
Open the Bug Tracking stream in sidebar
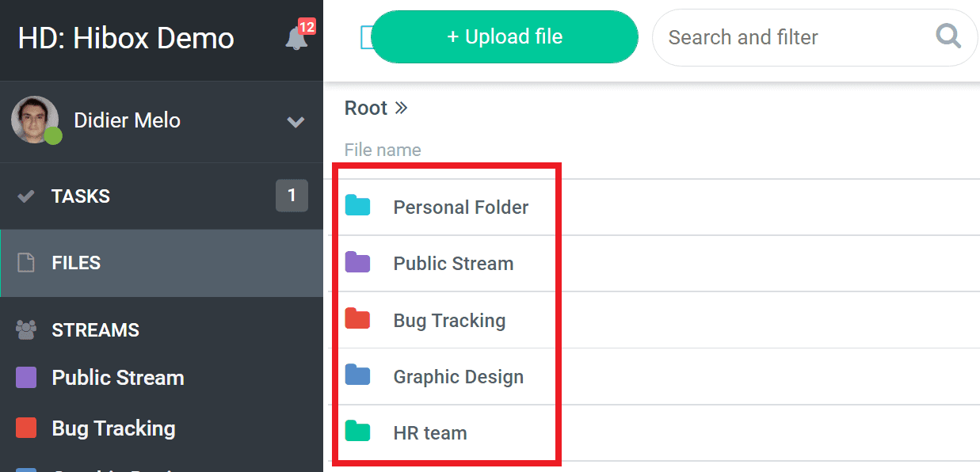click(113, 428)
